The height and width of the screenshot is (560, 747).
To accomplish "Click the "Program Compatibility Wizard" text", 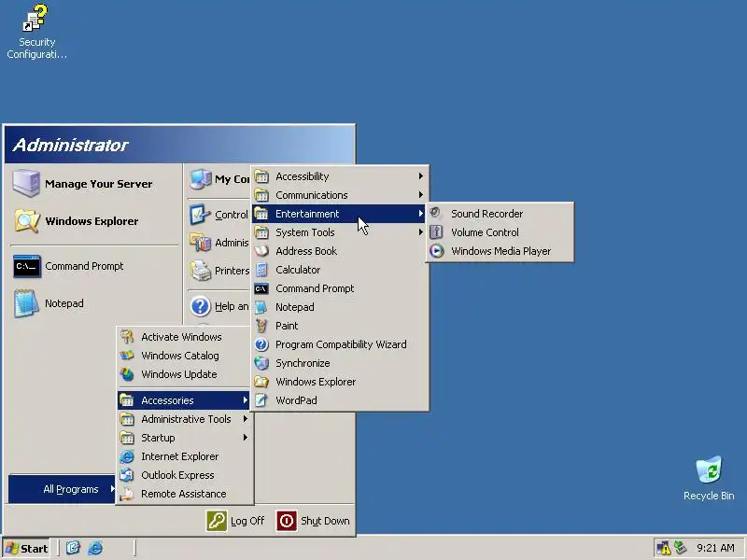I will pyautogui.click(x=341, y=344).
